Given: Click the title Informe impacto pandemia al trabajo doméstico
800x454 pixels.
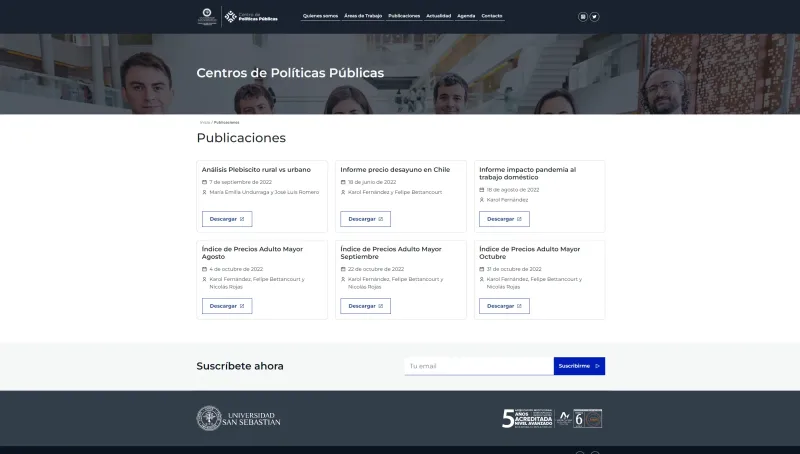Looking at the screenshot, I should [528, 173].
